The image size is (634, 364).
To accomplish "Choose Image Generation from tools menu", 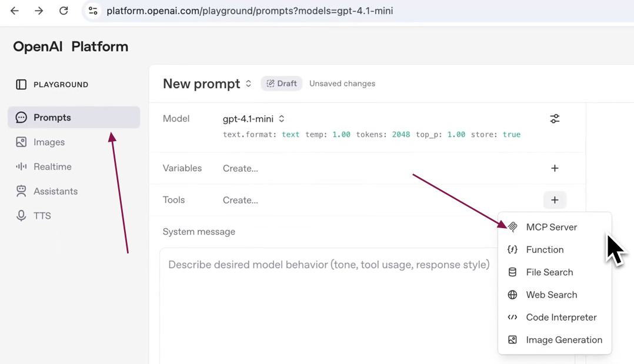I will point(555,340).
